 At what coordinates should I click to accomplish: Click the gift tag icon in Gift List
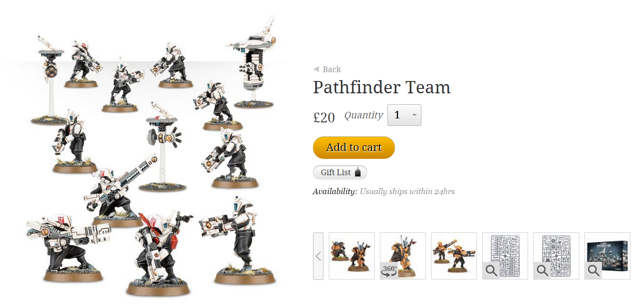point(358,173)
